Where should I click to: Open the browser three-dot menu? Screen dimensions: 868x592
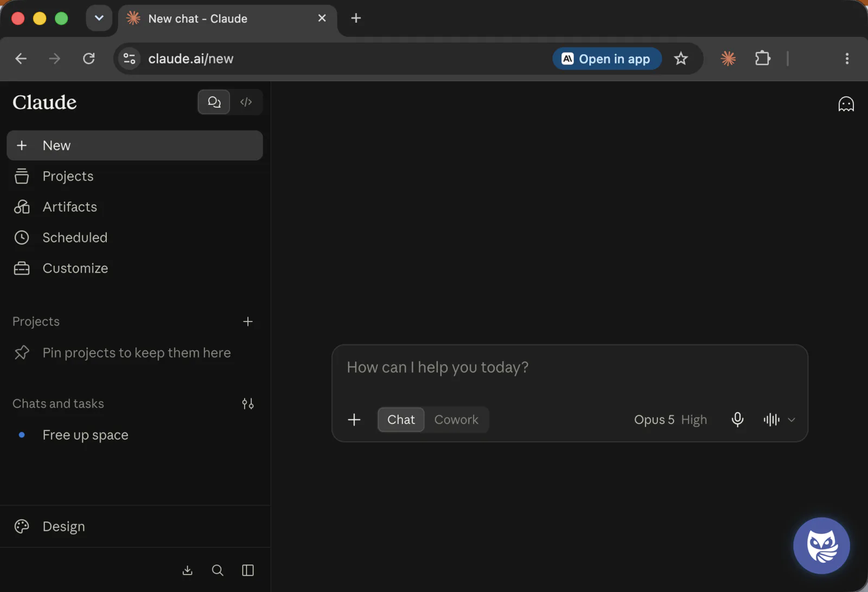(x=847, y=59)
